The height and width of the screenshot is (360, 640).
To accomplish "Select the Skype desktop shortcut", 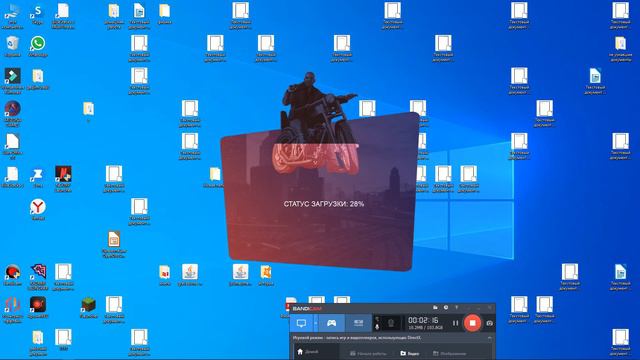I will click(38, 15).
